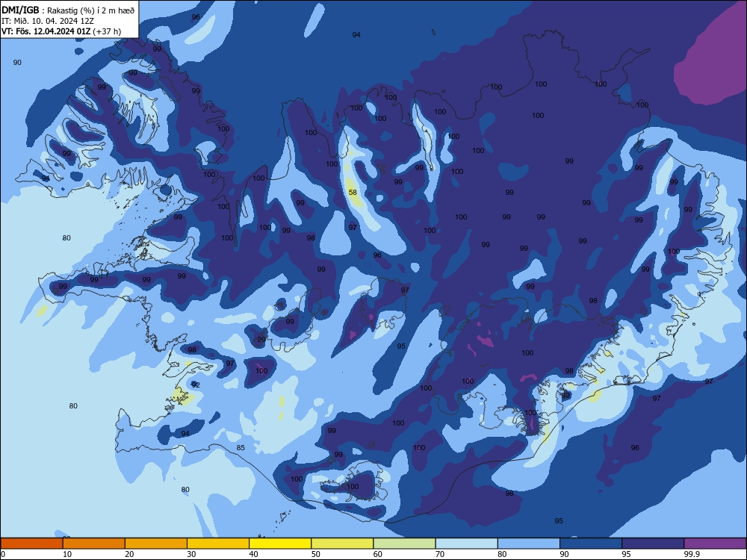Pick the light green 60–70 legend swatch
747x560 pixels.
[x=404, y=544]
